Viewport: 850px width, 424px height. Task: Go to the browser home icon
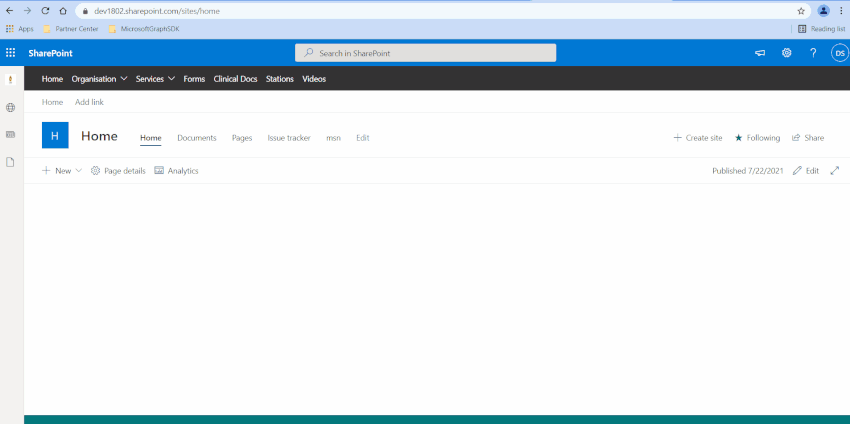(x=63, y=10)
